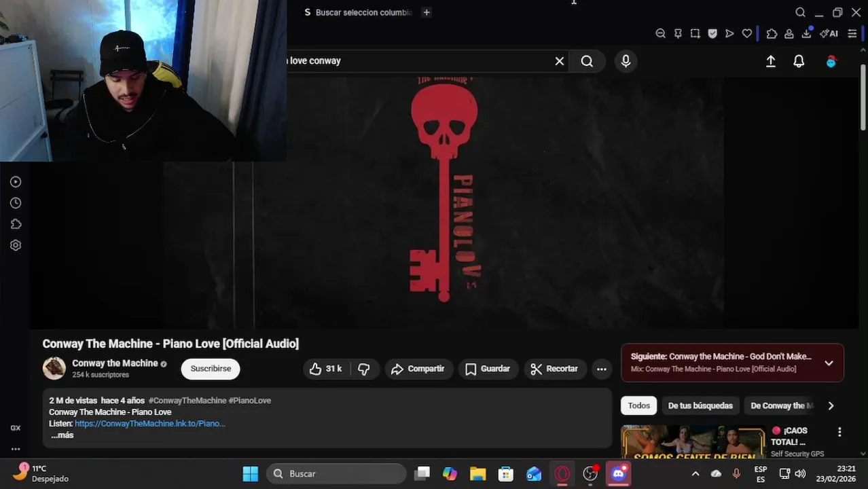The image size is (868, 489).
Task: Open the 11°C Despejado weather widget
Action: 41,473
